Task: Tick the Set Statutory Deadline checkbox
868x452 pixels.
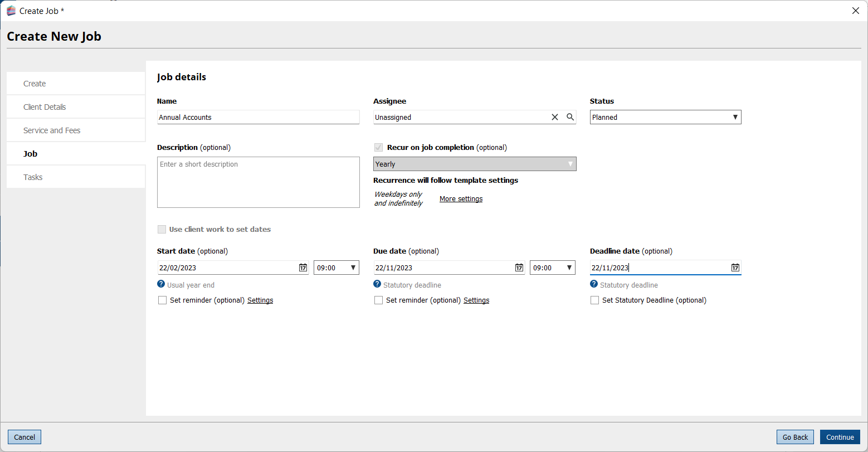Action: tap(595, 300)
